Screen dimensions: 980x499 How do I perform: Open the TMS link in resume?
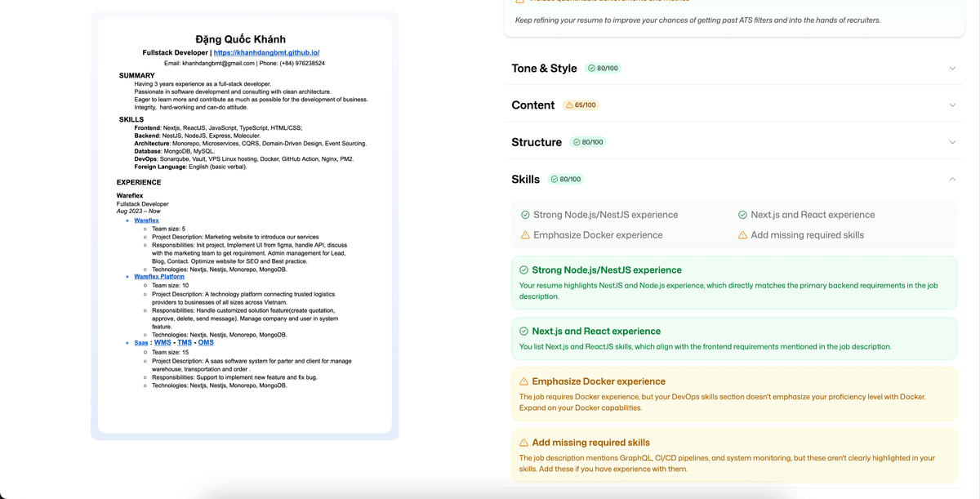pyautogui.click(x=185, y=343)
